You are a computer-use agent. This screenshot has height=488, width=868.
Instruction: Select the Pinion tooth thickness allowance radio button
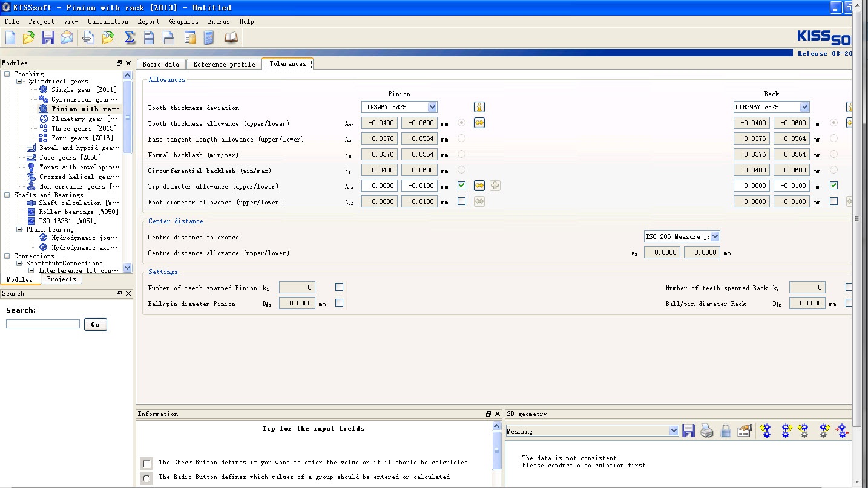(462, 123)
